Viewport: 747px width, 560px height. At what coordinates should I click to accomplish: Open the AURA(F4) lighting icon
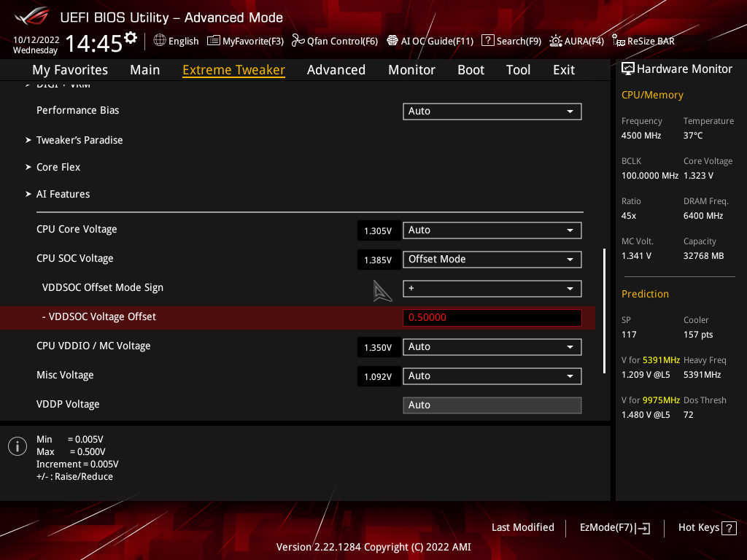coord(555,41)
